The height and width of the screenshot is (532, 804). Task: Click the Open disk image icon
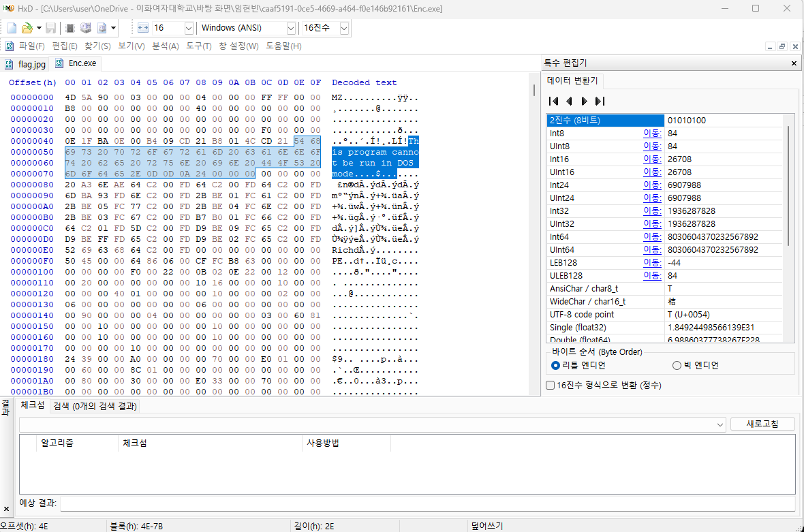[x=102, y=28]
